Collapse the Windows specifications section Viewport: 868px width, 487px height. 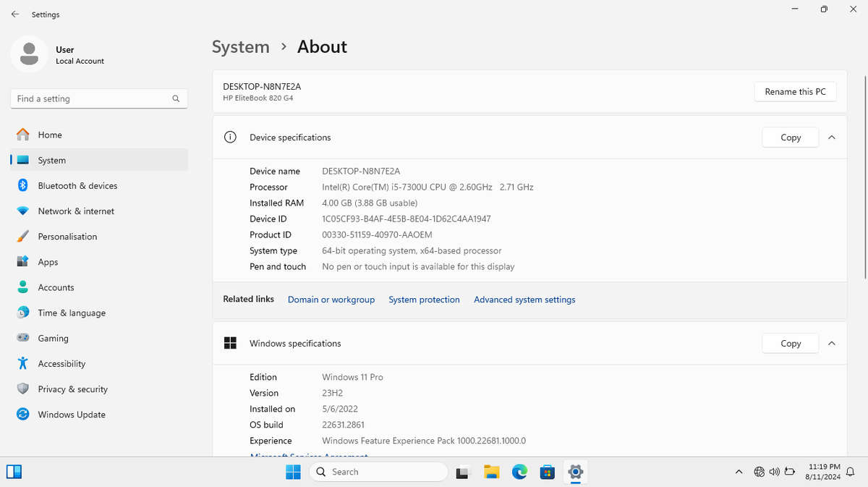831,343
